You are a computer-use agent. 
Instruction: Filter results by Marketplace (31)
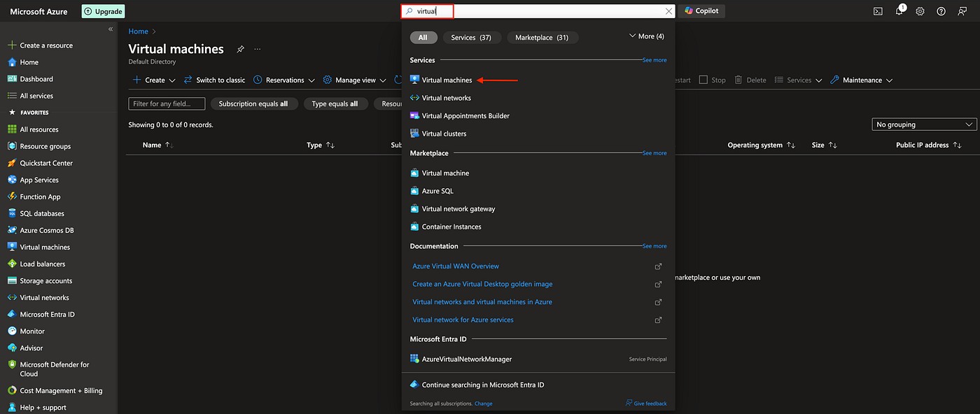(542, 38)
